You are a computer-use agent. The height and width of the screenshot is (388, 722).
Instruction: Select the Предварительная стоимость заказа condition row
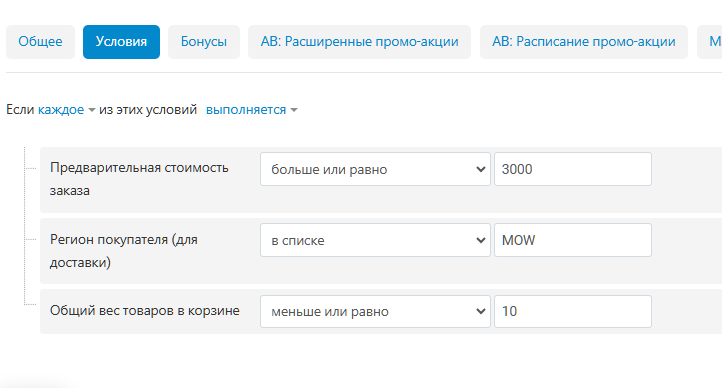click(x=381, y=180)
